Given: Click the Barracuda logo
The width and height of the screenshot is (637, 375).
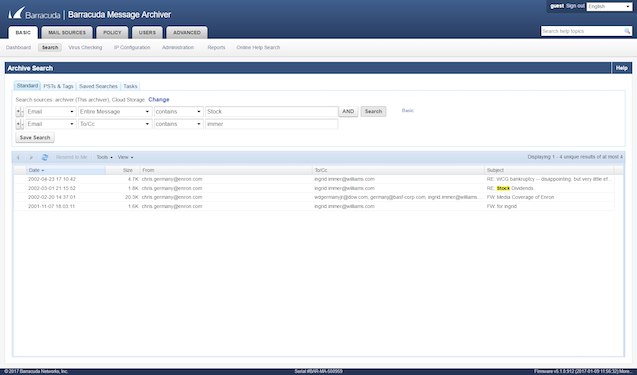Looking at the screenshot, I should point(35,14).
